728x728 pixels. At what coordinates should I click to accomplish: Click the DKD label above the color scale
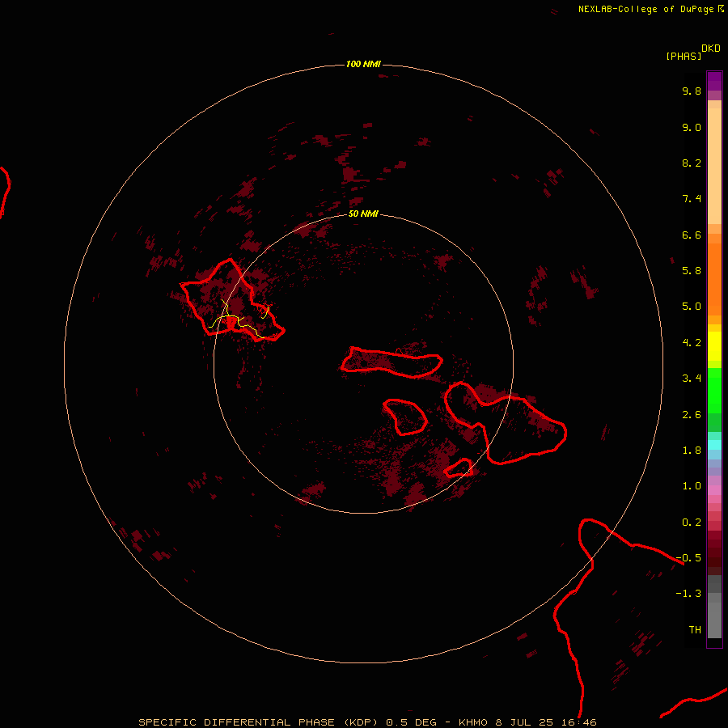[711, 49]
